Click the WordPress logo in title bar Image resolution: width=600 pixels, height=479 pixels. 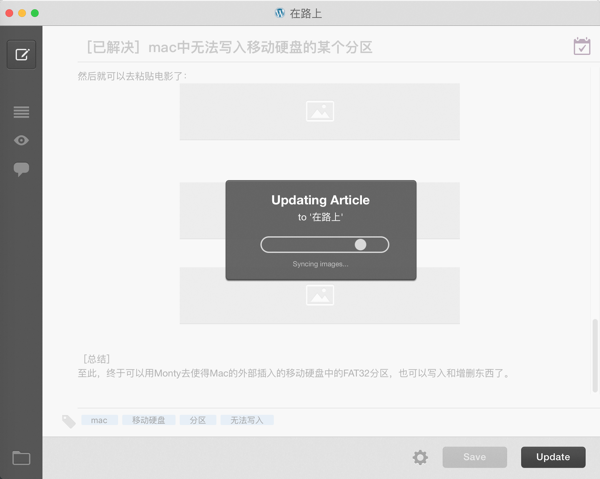pos(280,13)
